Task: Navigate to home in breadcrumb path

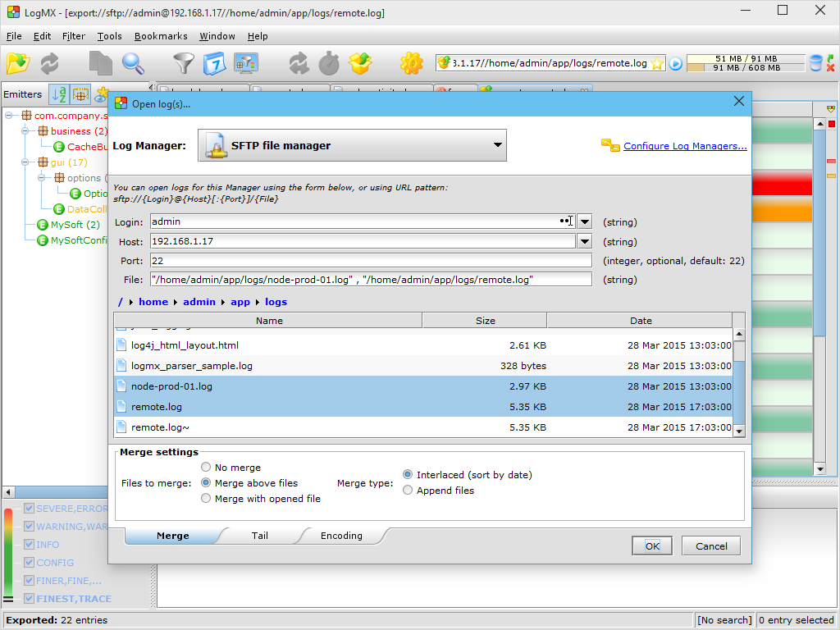Action: [153, 302]
